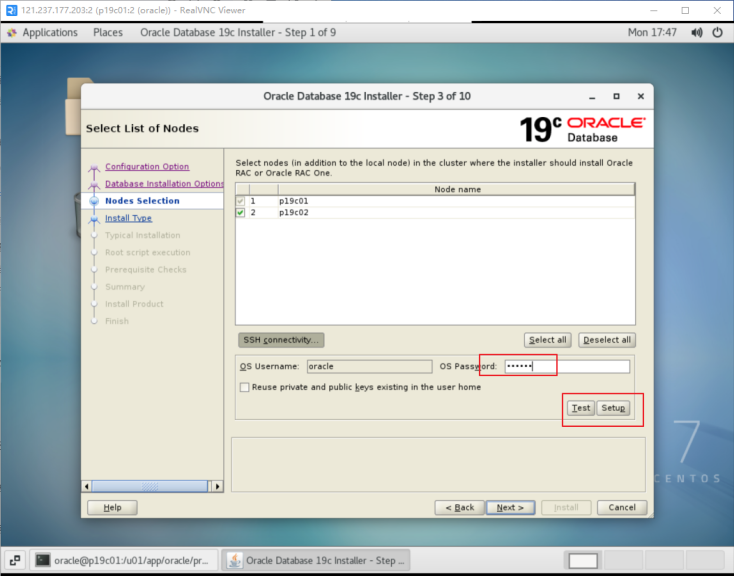Switch to oracle@p19c01 terminal taskbar item
734x577 pixels.
coord(124,560)
